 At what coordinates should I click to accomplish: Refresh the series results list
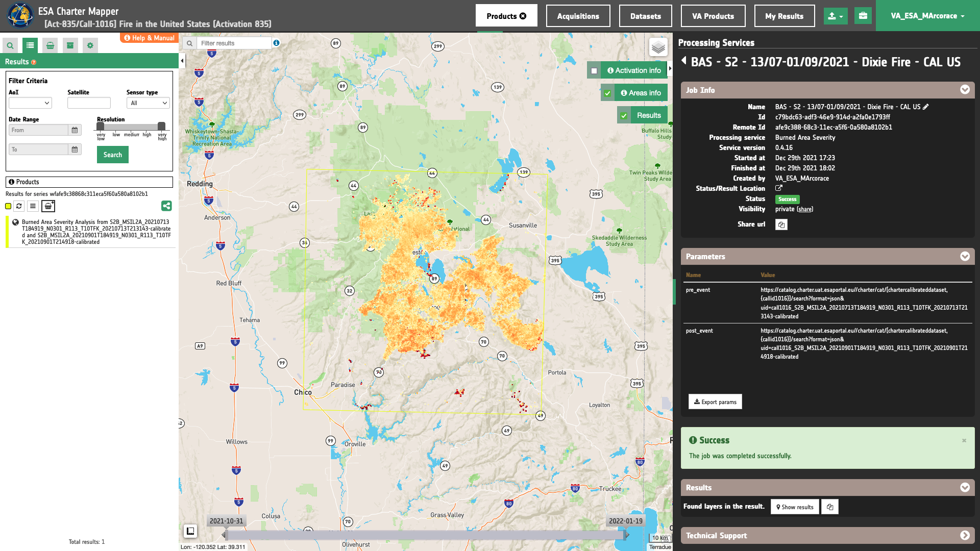(x=19, y=206)
